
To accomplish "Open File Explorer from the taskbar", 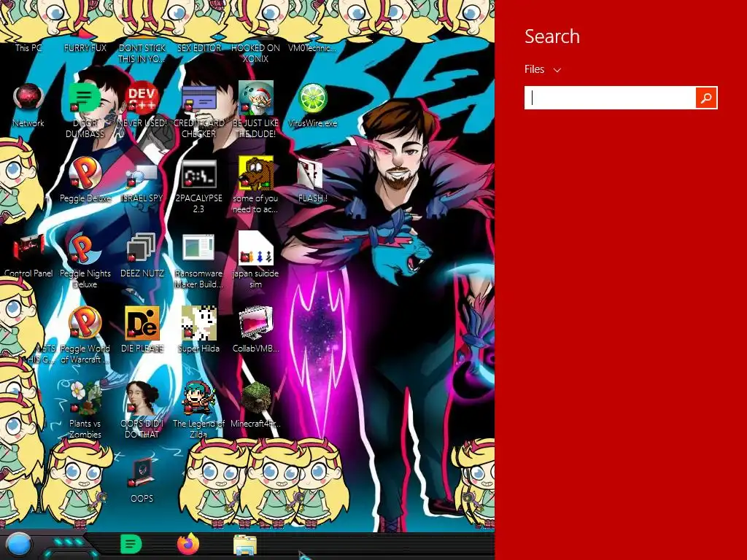I will tap(245, 545).
